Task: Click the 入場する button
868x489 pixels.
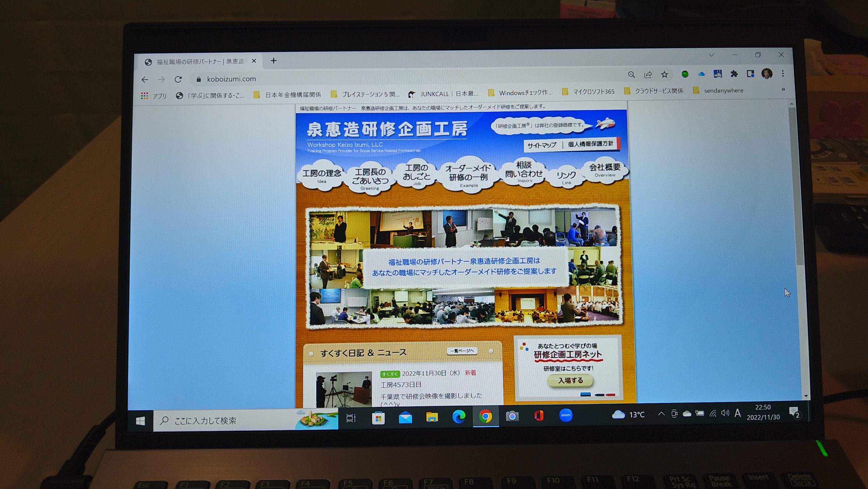Action: (x=571, y=381)
